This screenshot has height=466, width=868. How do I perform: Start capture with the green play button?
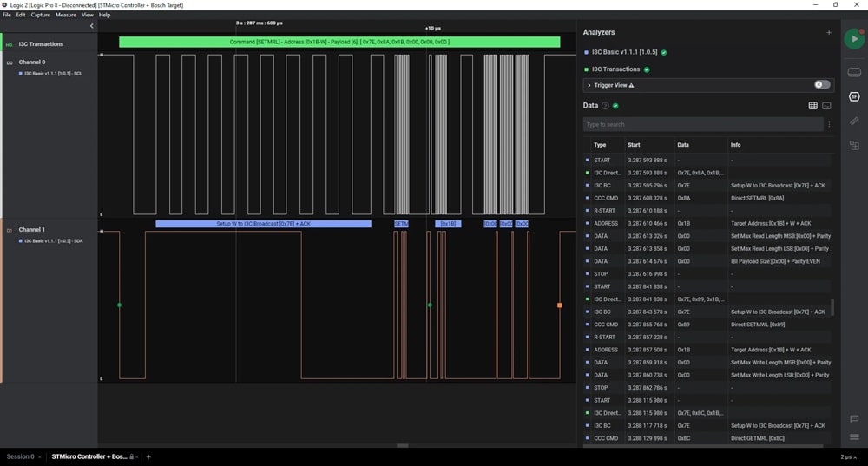pyautogui.click(x=854, y=39)
